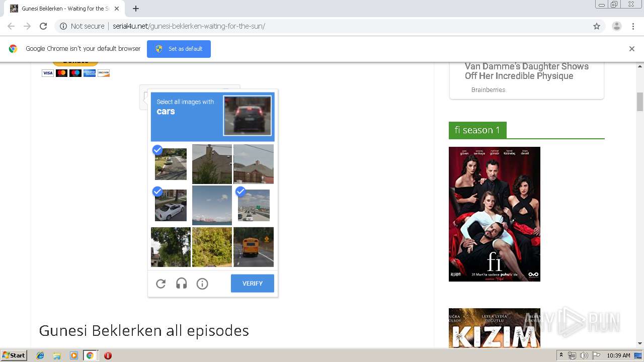Viewport: 644px width, 362px height.
Task: Select the dark trees and house tile
Action: point(171,247)
